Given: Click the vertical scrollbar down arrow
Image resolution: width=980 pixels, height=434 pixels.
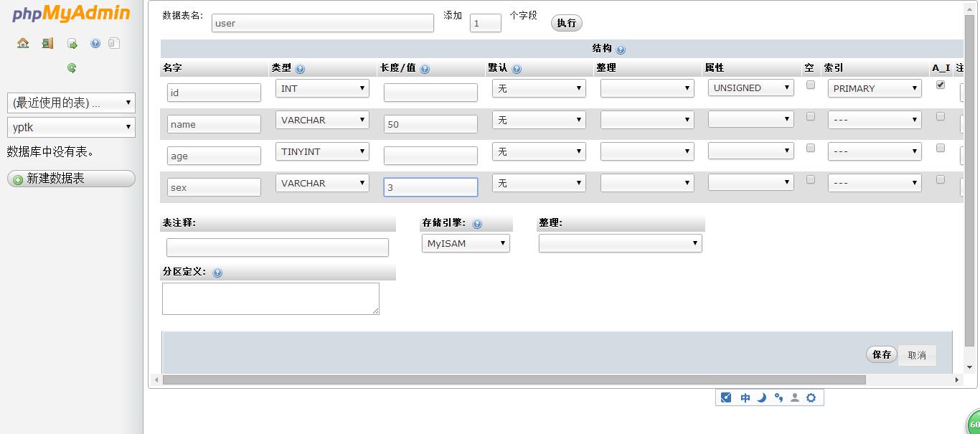Looking at the screenshot, I should [x=971, y=367].
